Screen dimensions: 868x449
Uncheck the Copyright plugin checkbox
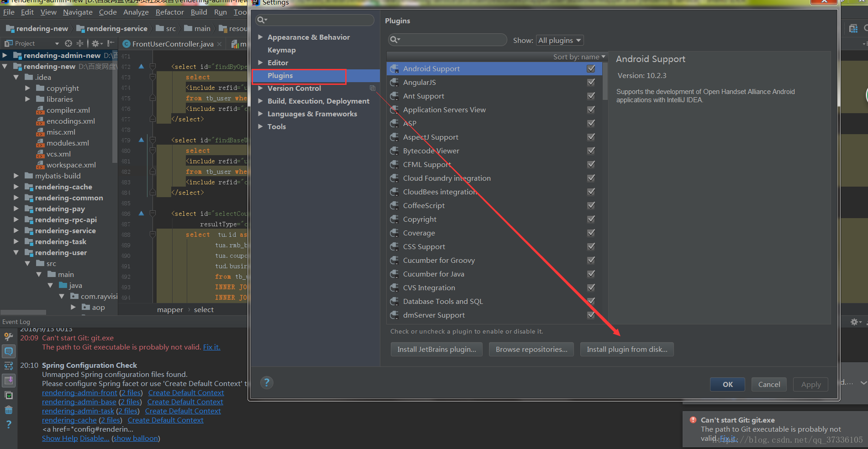[x=591, y=219]
